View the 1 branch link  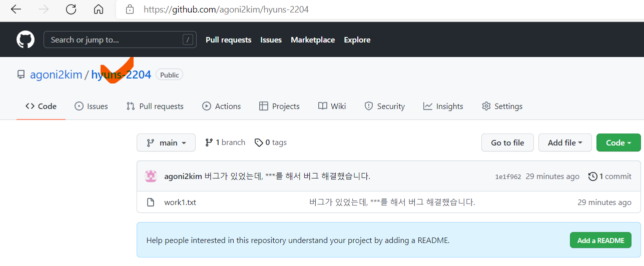tap(225, 142)
